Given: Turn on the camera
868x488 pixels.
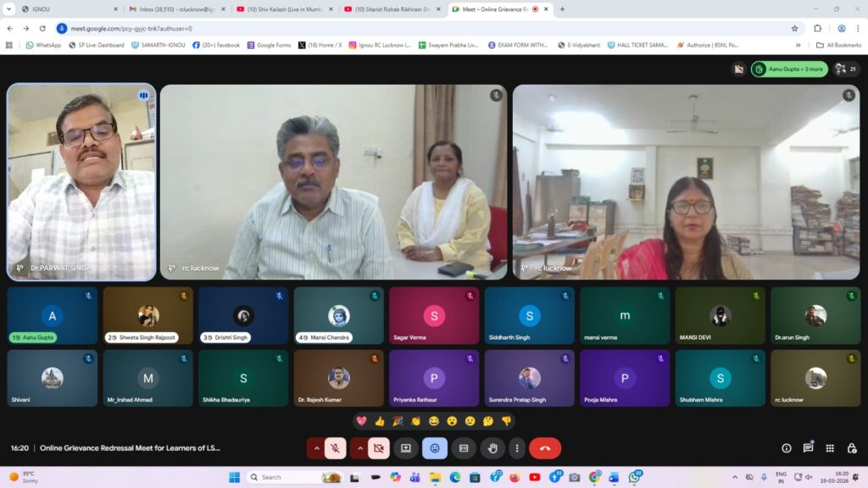Looking at the screenshot, I should click(378, 448).
